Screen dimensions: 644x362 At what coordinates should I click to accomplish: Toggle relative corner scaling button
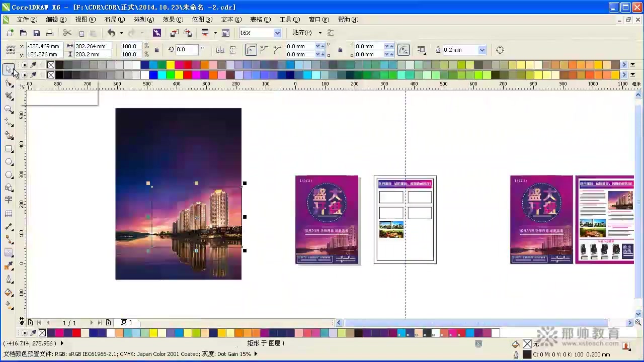click(x=403, y=50)
